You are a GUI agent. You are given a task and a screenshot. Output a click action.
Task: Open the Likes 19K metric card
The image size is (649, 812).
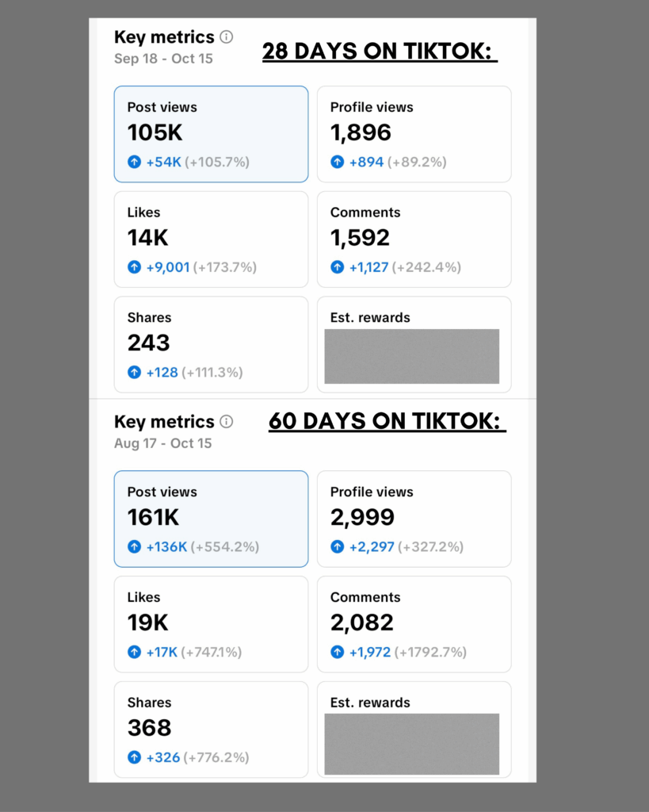211,624
